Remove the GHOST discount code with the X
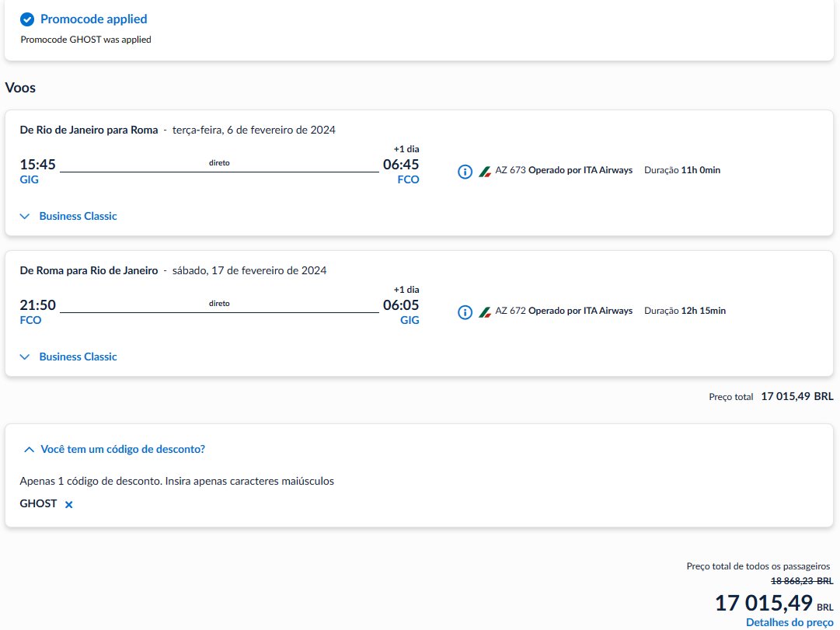Viewport: 840px width, 630px height. (68, 504)
